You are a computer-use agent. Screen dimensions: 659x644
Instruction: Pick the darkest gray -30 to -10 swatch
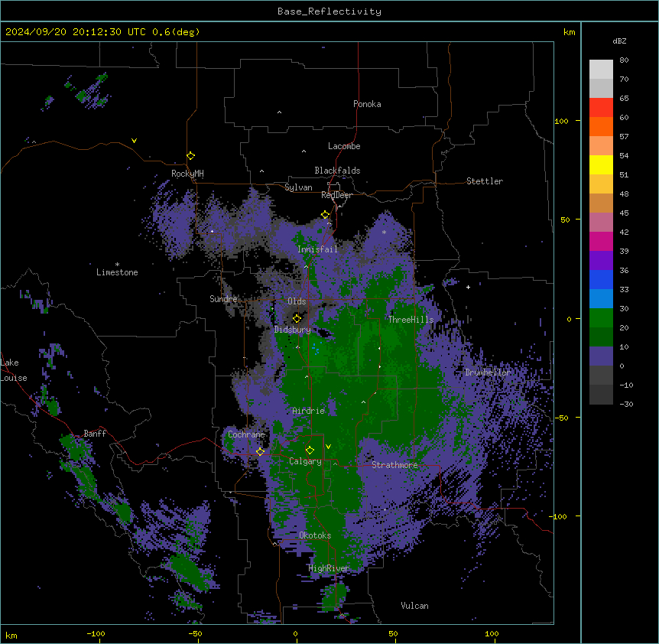coord(601,395)
